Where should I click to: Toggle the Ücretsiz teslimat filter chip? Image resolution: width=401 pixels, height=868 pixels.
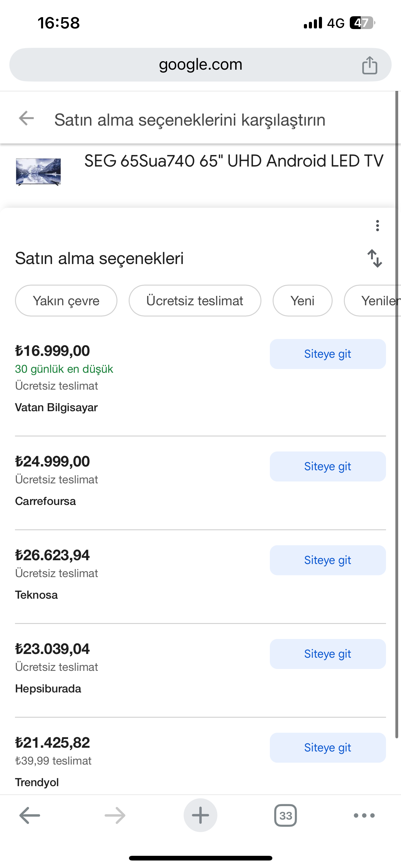pos(195,301)
